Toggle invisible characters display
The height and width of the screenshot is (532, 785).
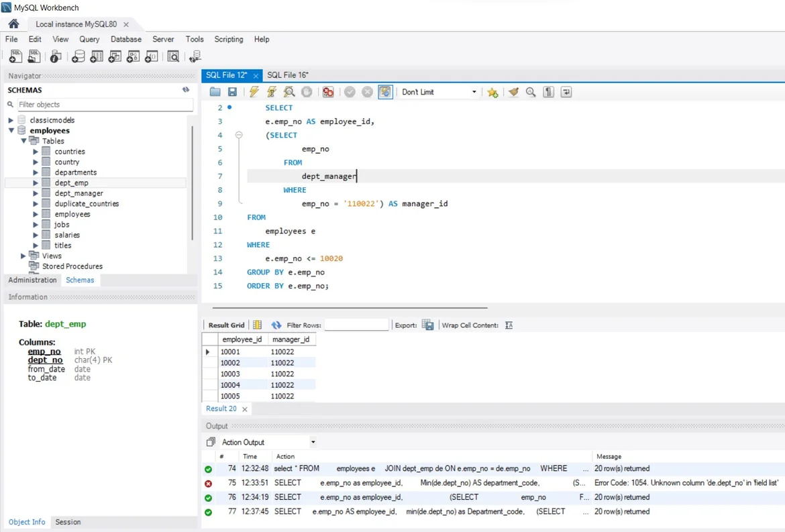[x=549, y=92]
